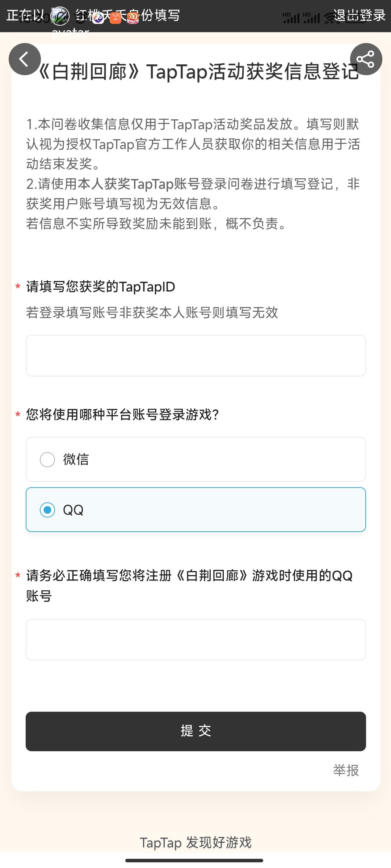Tap the form title 《白荆回廊》TapTap活动获奖信息登记

pos(198,72)
